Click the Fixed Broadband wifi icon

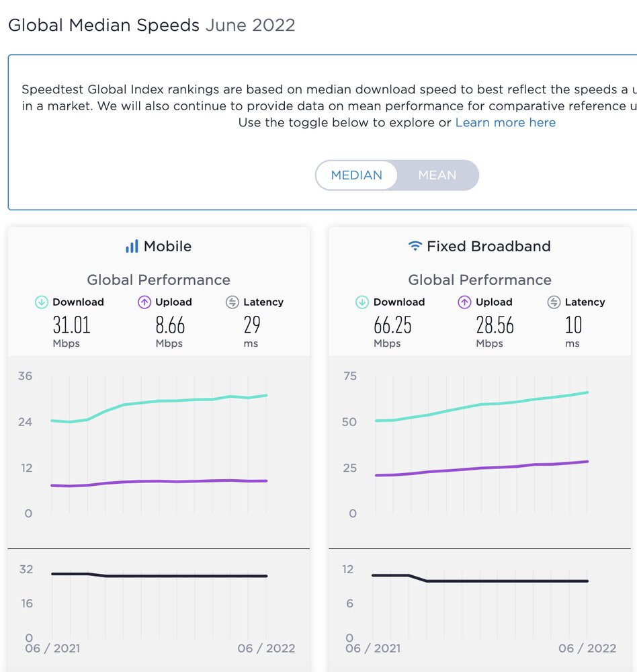pos(415,246)
